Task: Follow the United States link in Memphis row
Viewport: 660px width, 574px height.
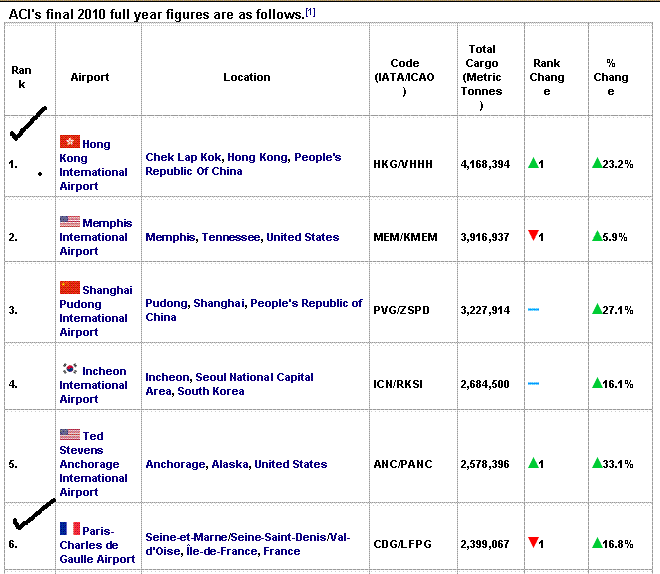Action: coord(303,237)
